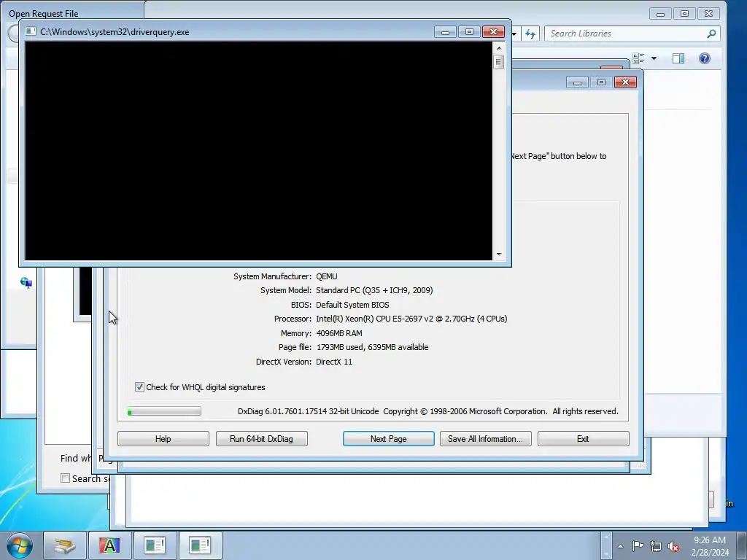Click the System Model value Standard PC

[x=374, y=290]
